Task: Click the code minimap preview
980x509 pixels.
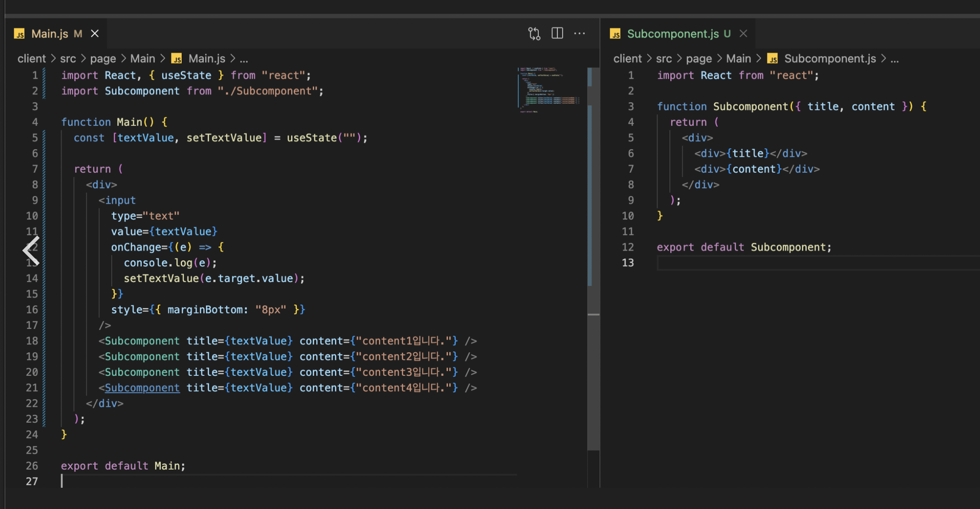Action: tap(548, 90)
